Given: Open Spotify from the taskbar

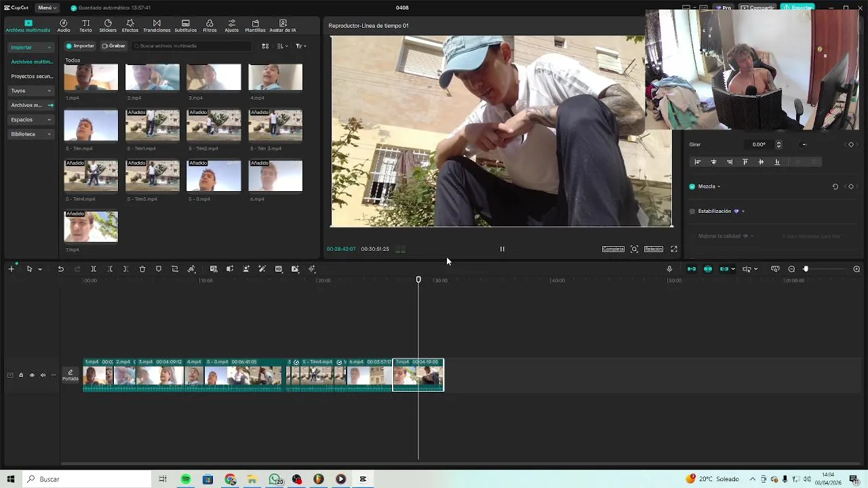Looking at the screenshot, I should (x=185, y=479).
